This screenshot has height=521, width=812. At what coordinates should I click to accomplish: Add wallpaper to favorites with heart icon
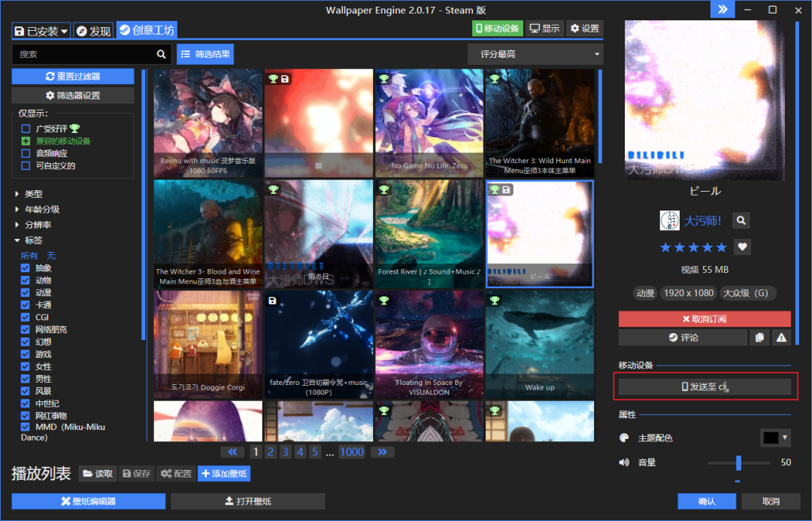point(742,247)
